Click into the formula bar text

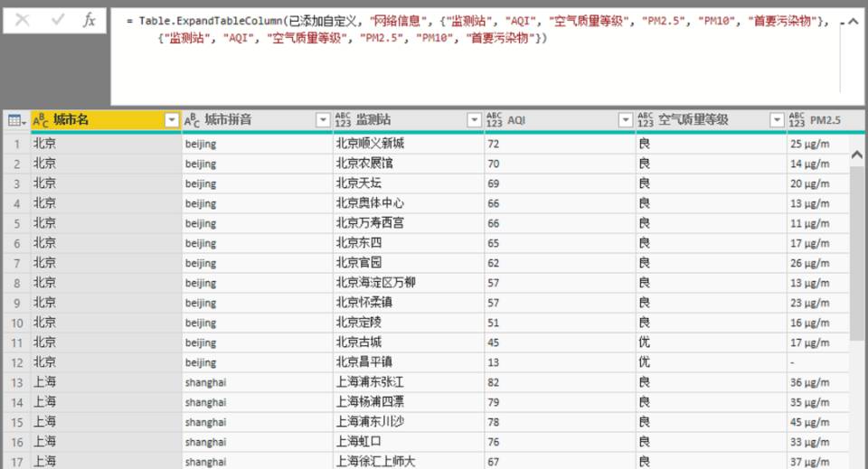coord(476,29)
